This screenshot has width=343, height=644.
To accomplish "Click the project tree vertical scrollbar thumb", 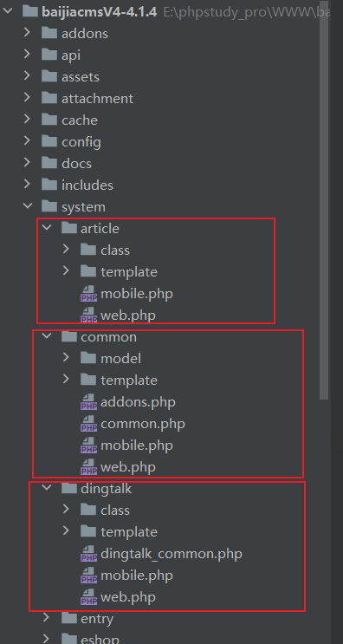I will pos(324,200).
